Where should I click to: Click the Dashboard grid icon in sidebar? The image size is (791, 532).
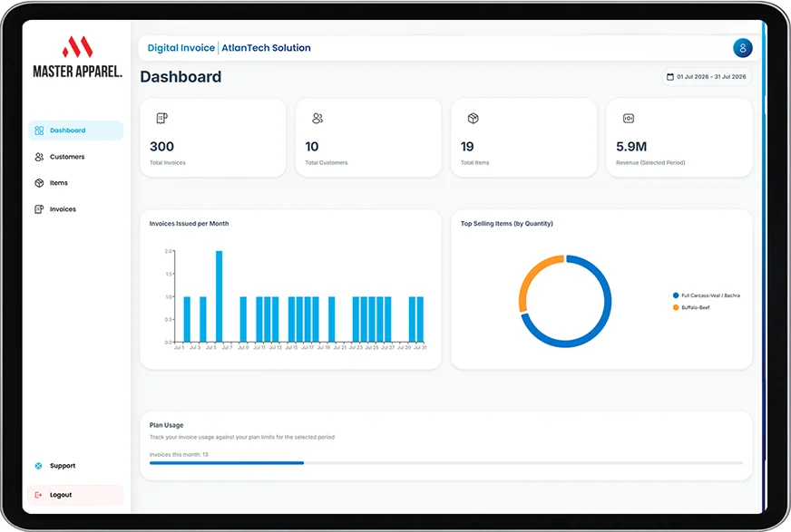click(39, 131)
